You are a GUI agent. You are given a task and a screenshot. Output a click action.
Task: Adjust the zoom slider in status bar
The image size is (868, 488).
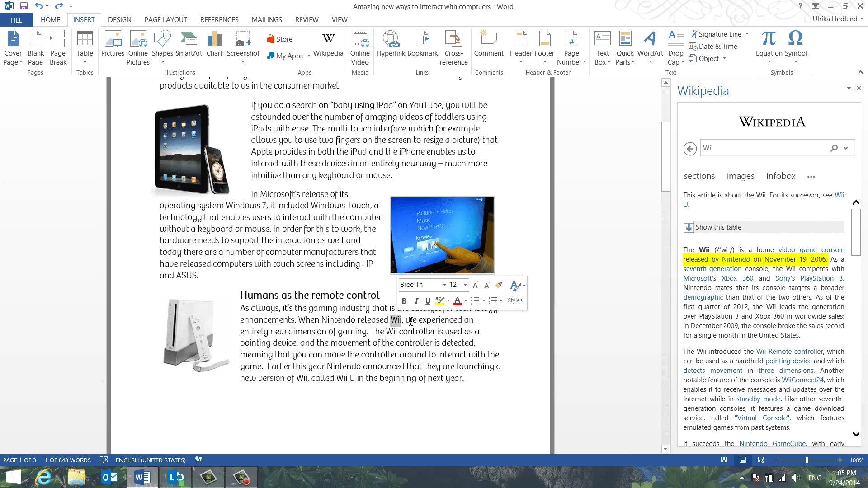point(807,460)
